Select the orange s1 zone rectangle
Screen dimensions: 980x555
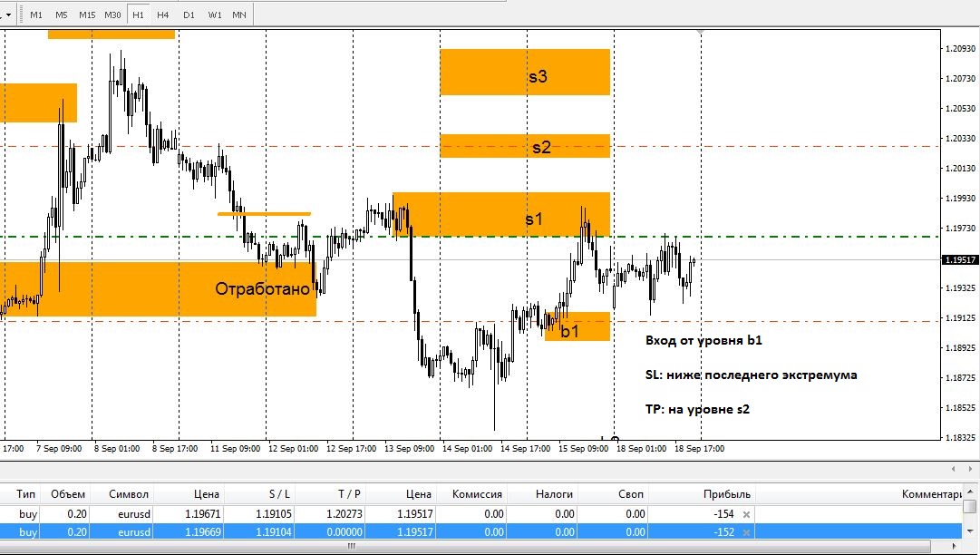tap(501, 214)
